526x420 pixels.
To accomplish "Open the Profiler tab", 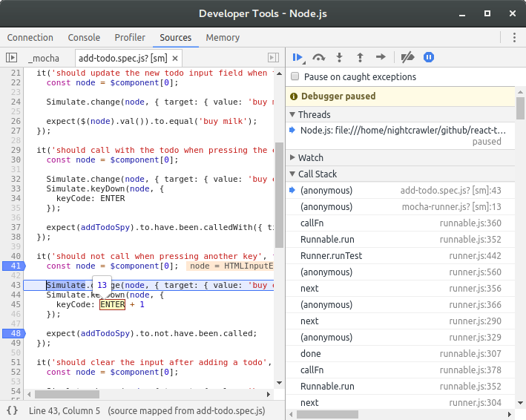I will click(x=130, y=38).
